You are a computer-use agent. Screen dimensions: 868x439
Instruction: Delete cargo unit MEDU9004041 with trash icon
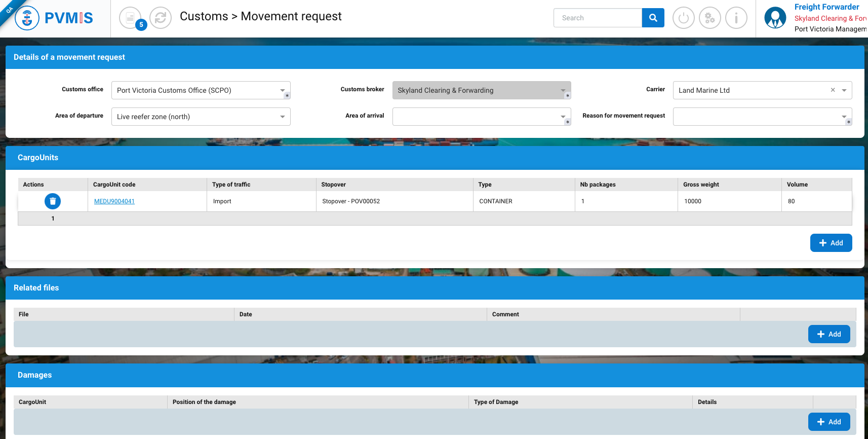click(53, 201)
